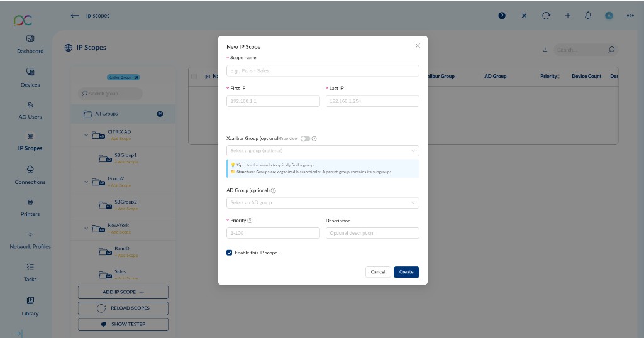The height and width of the screenshot is (338, 644).
Task: Select the IP Scopes globe icon in sidebar
Action: coord(30,136)
